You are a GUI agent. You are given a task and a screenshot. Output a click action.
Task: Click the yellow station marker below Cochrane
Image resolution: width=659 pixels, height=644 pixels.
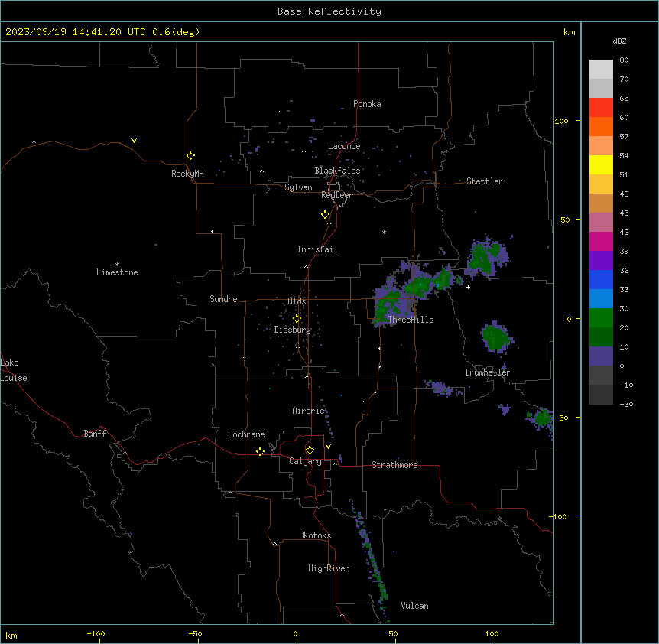(260, 451)
